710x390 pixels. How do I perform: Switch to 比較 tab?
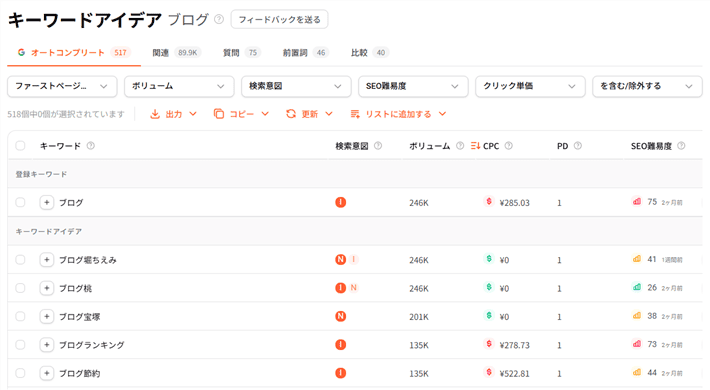pos(370,53)
